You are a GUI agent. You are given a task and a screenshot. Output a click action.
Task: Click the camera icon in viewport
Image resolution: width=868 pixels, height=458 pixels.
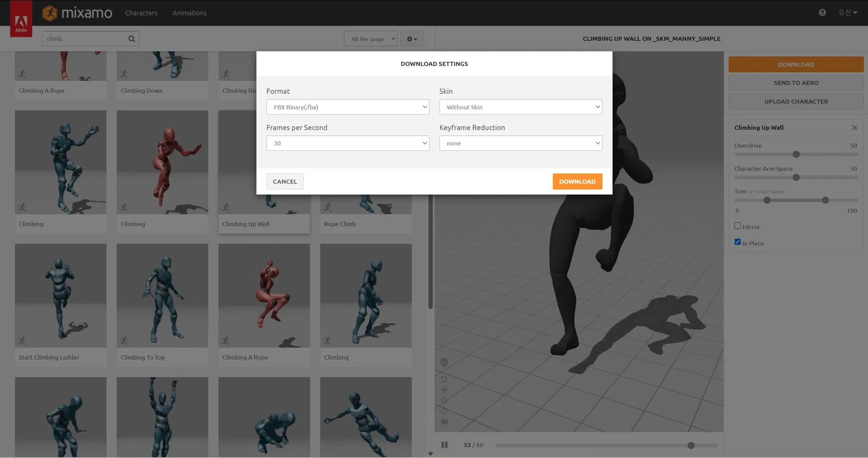pos(444,422)
